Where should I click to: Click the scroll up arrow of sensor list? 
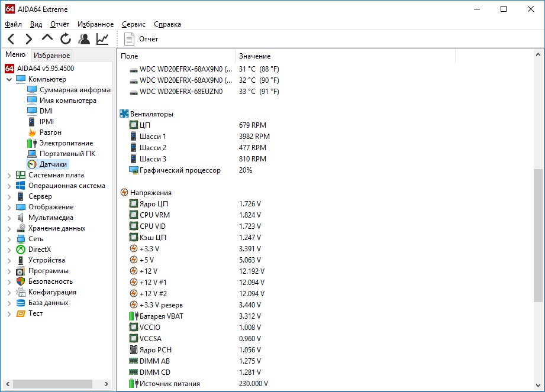click(538, 54)
